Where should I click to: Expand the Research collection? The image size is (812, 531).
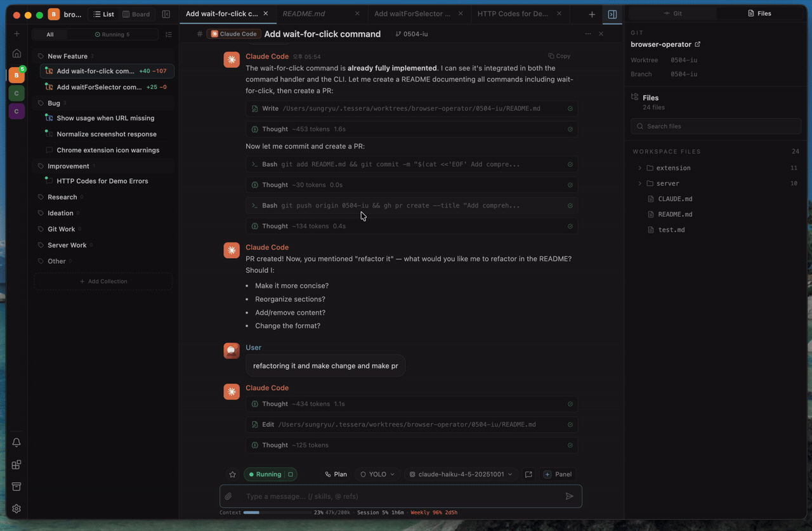[62, 197]
